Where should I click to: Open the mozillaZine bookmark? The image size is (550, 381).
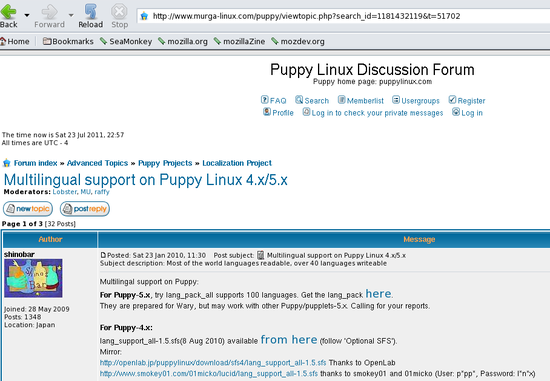(239, 41)
